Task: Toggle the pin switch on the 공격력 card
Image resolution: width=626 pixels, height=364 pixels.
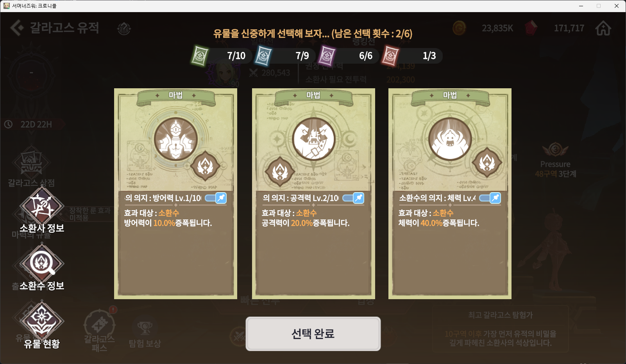Action: coord(353,198)
